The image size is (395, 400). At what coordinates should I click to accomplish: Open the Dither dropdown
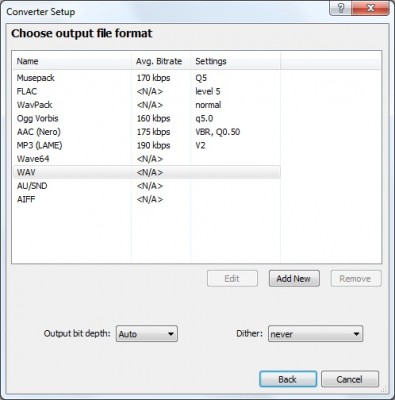315,334
